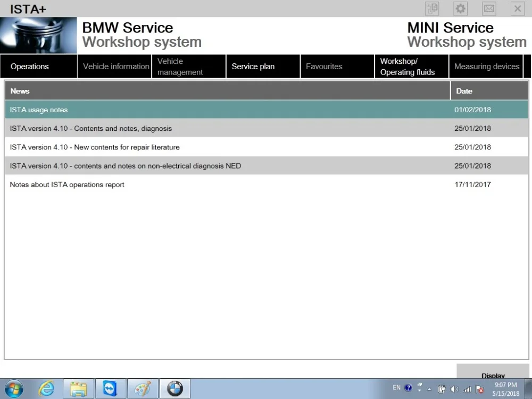
Task: Click the EN language indicator
Action: tap(396, 387)
